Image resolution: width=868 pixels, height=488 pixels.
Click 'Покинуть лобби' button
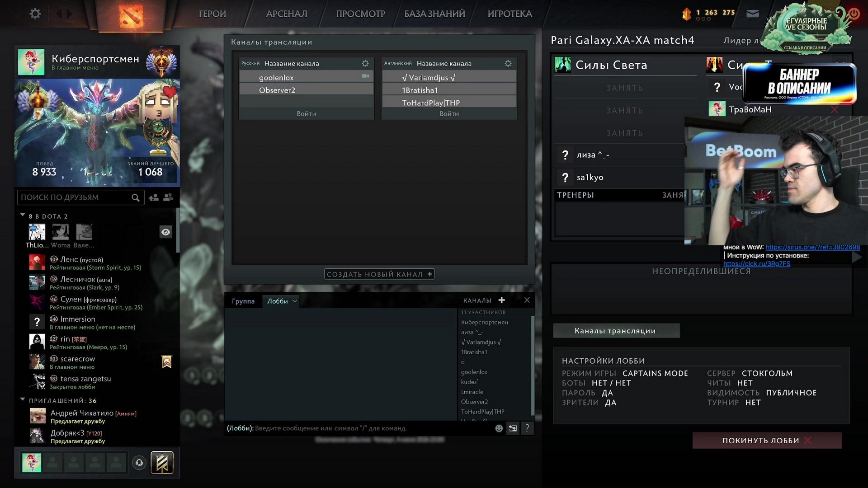[x=767, y=441]
